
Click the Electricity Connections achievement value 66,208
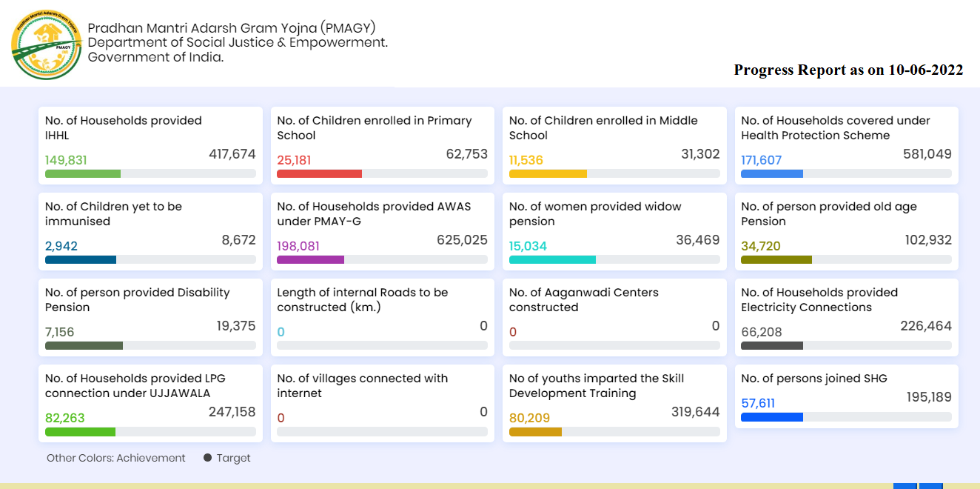click(761, 332)
